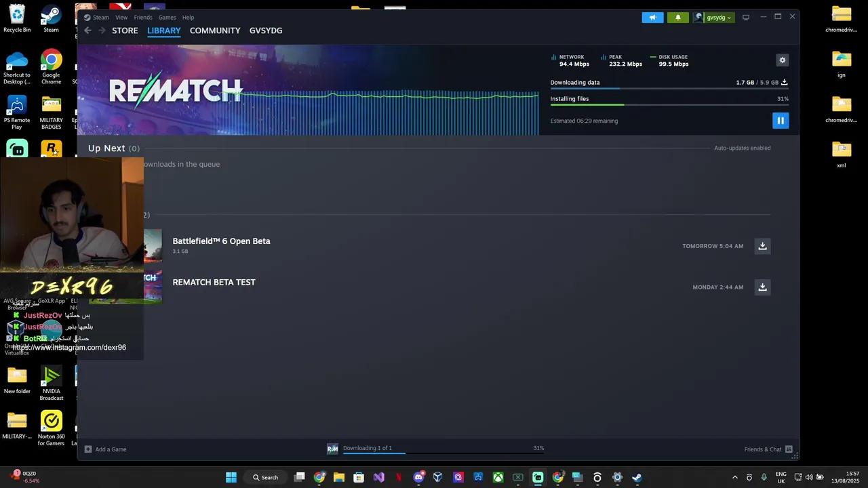Click the Downloading 1 of 1 status

[368, 448]
